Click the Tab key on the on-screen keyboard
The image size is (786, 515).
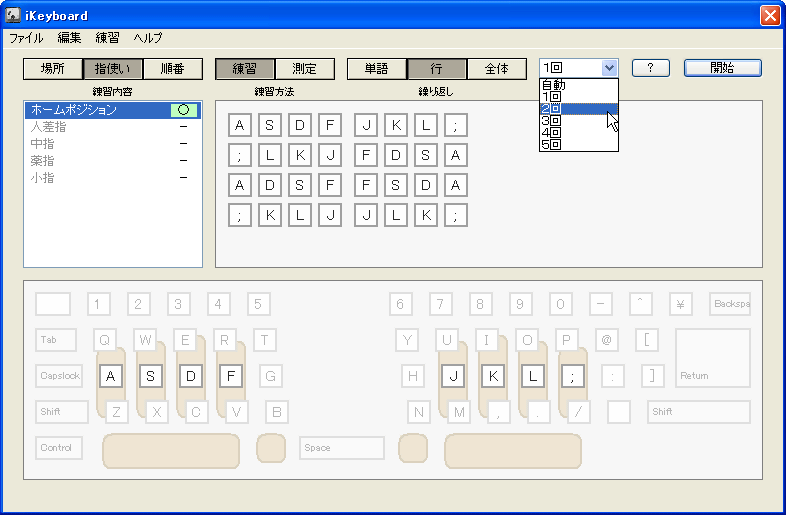click(x=56, y=340)
